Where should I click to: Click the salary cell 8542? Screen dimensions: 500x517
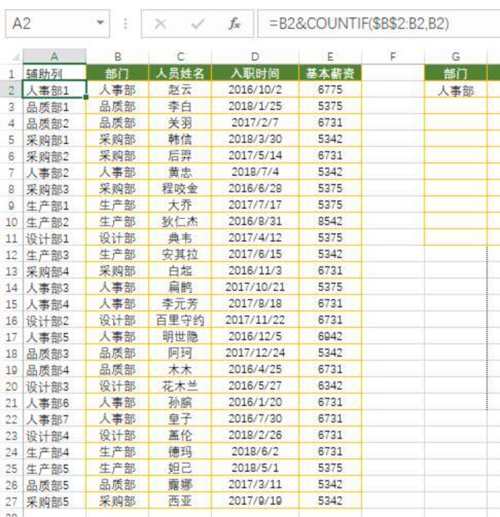[x=330, y=221]
